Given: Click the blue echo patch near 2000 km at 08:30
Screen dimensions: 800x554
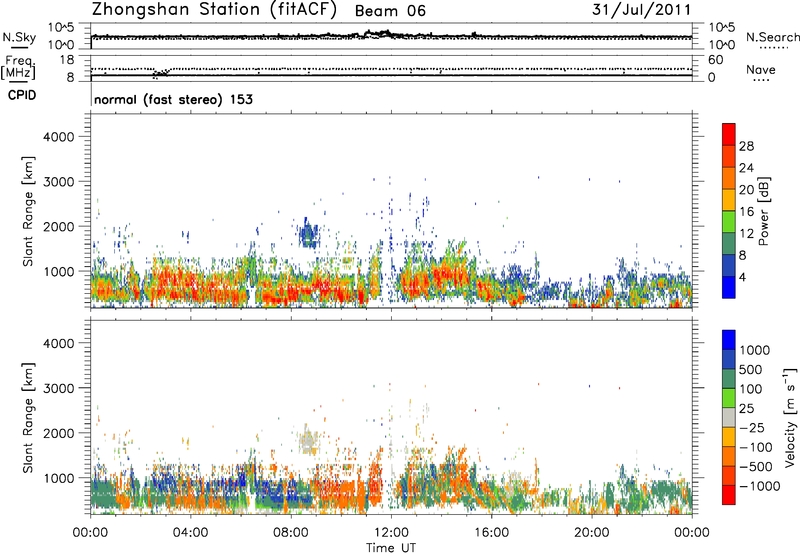Looking at the screenshot, I should (x=308, y=234).
